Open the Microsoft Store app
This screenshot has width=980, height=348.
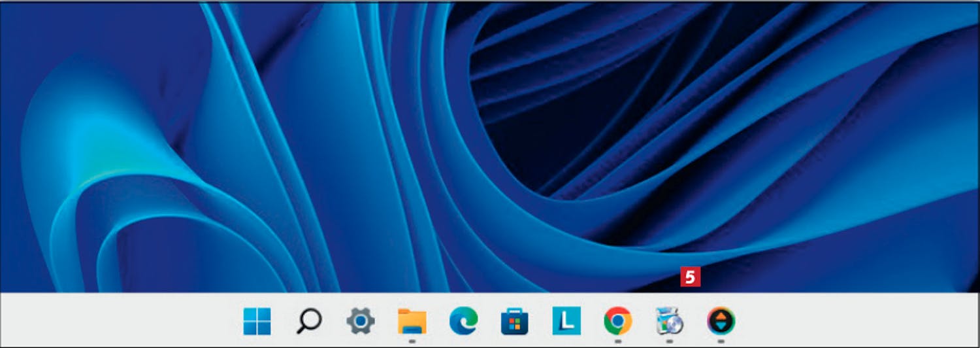(x=514, y=321)
